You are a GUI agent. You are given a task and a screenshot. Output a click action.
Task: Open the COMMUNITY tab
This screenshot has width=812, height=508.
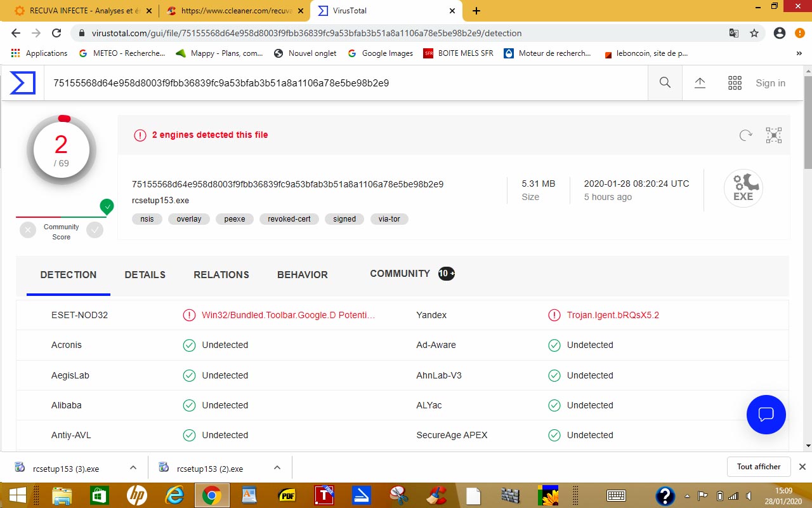[x=412, y=274]
